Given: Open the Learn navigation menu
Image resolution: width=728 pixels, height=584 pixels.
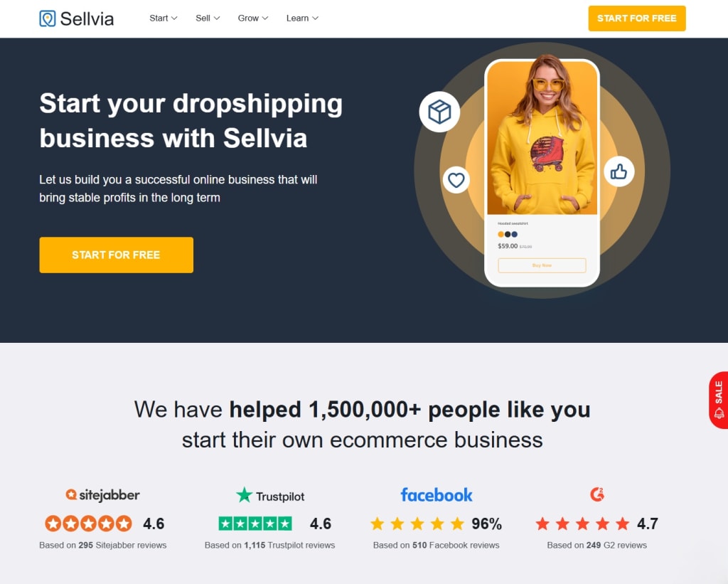Looking at the screenshot, I should (x=302, y=18).
